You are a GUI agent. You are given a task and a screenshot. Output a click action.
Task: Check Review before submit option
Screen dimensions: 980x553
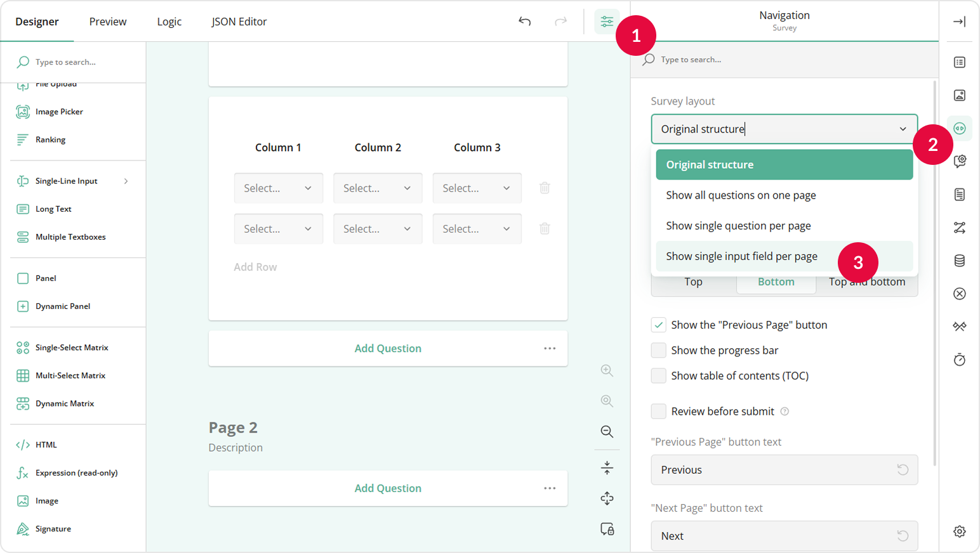coord(659,412)
